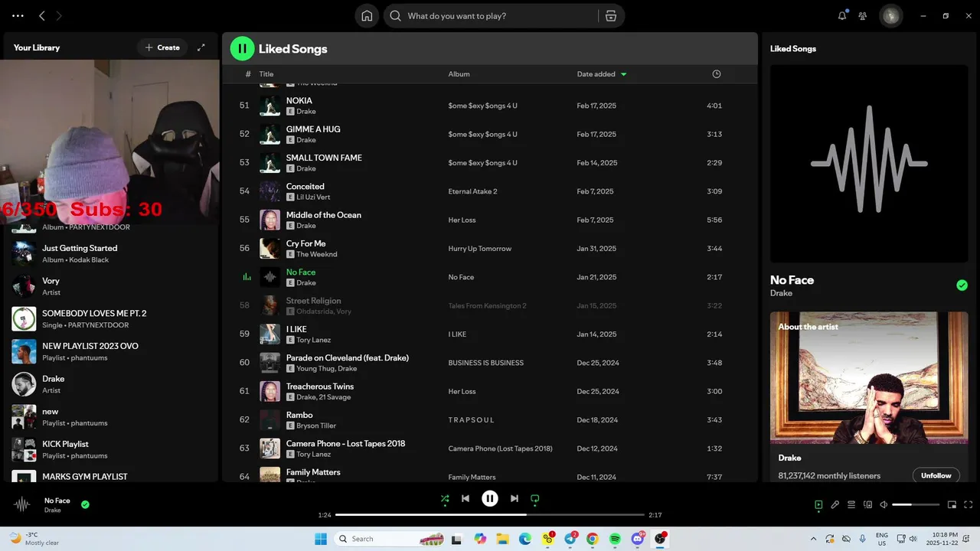Open the Create dropdown in library
This screenshot has width=980, height=551.
pos(162,47)
